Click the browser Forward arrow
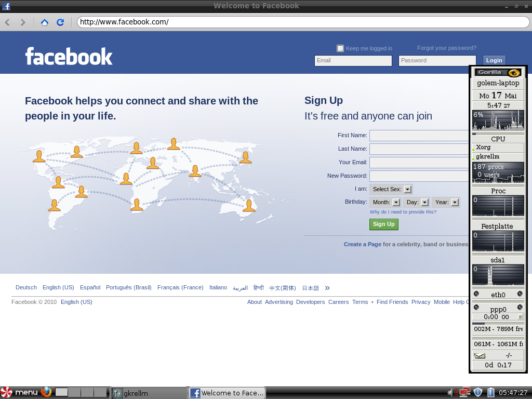The width and height of the screenshot is (532, 399). click(x=23, y=22)
